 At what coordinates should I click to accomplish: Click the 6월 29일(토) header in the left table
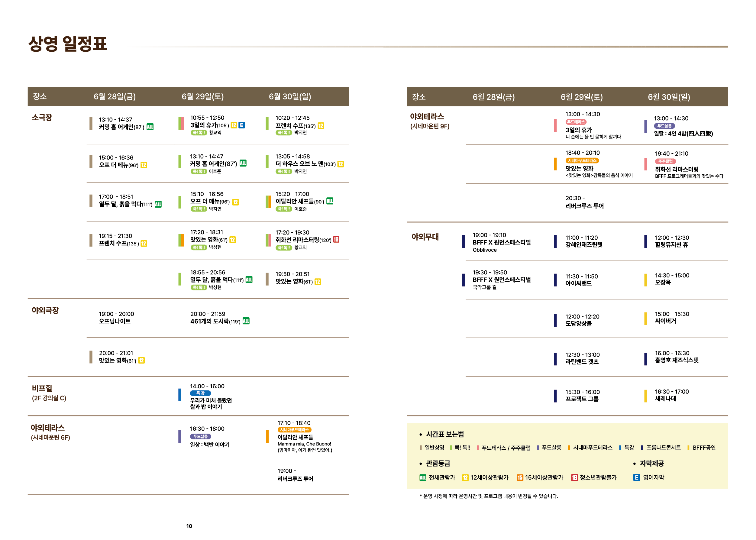pos(202,96)
